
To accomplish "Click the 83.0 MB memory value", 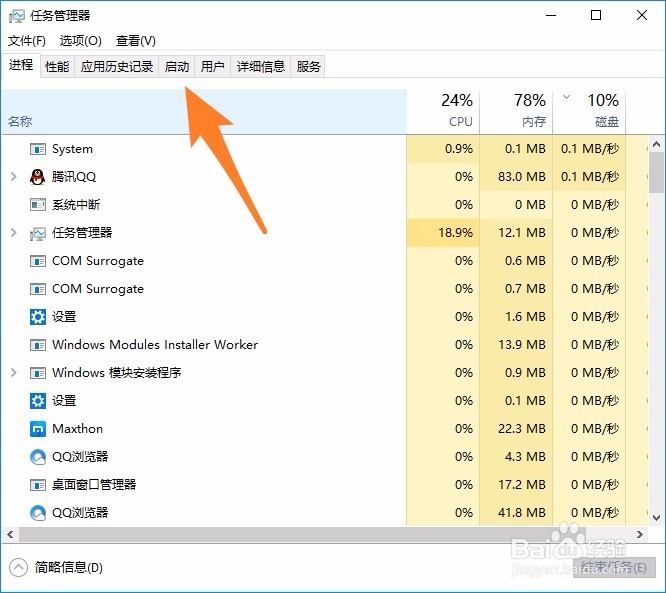I will point(522,177).
